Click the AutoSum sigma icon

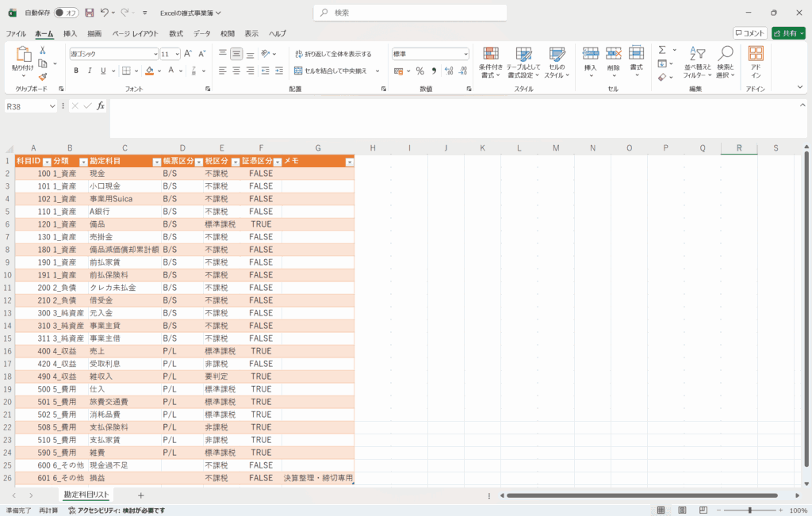[662, 50]
